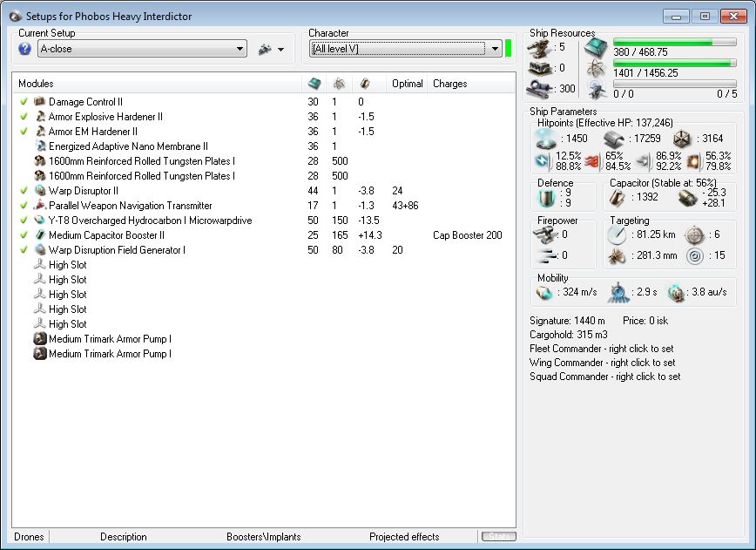Click the calibration resource icon

(x=540, y=89)
